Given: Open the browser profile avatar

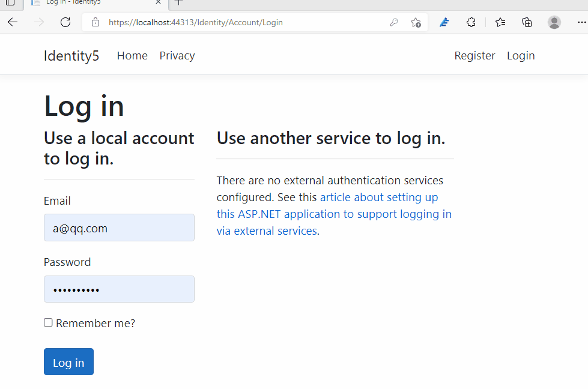Looking at the screenshot, I should pyautogui.click(x=554, y=22).
